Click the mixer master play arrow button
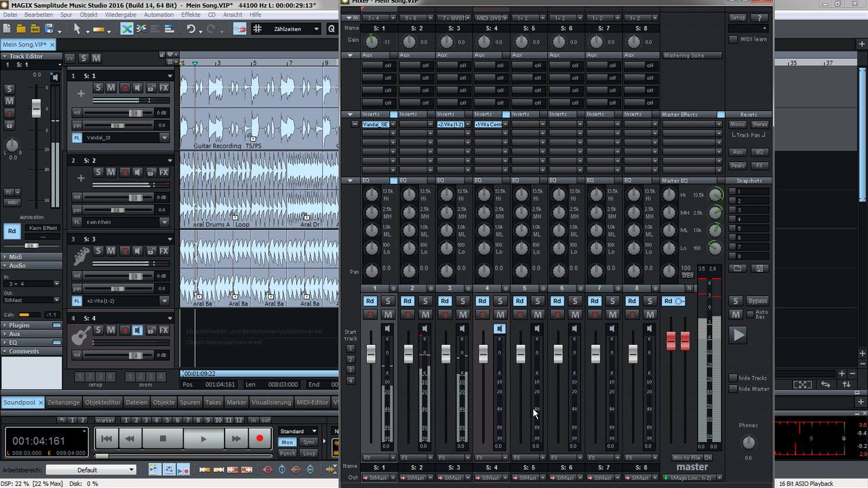 coord(738,335)
